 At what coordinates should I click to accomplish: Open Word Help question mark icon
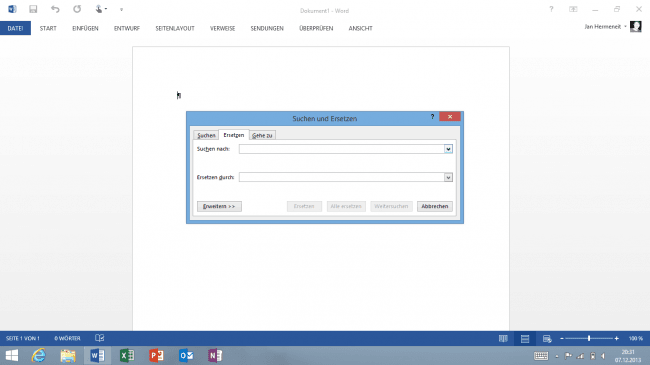[x=551, y=9]
